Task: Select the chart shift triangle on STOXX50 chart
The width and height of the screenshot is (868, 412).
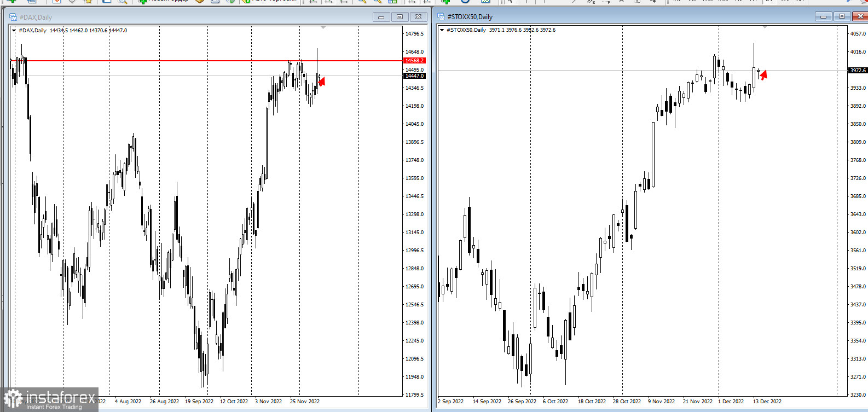Action: pos(765,27)
